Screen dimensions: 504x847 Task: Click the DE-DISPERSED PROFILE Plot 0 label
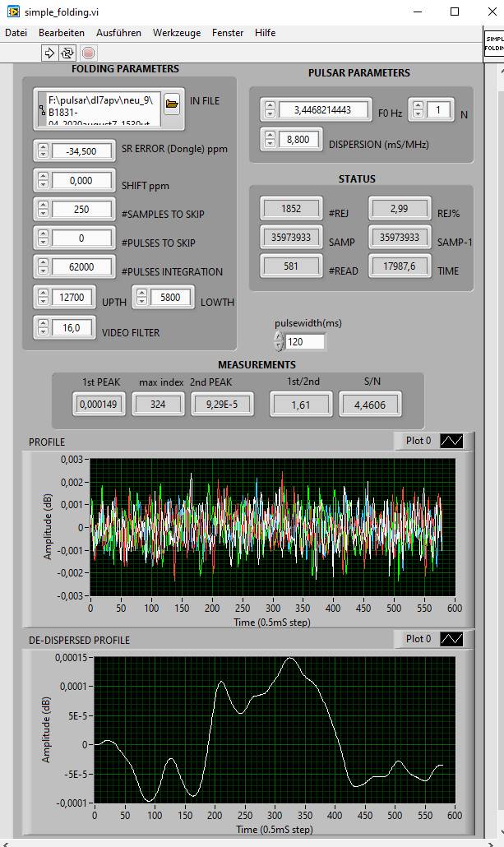pyautogui.click(x=418, y=639)
